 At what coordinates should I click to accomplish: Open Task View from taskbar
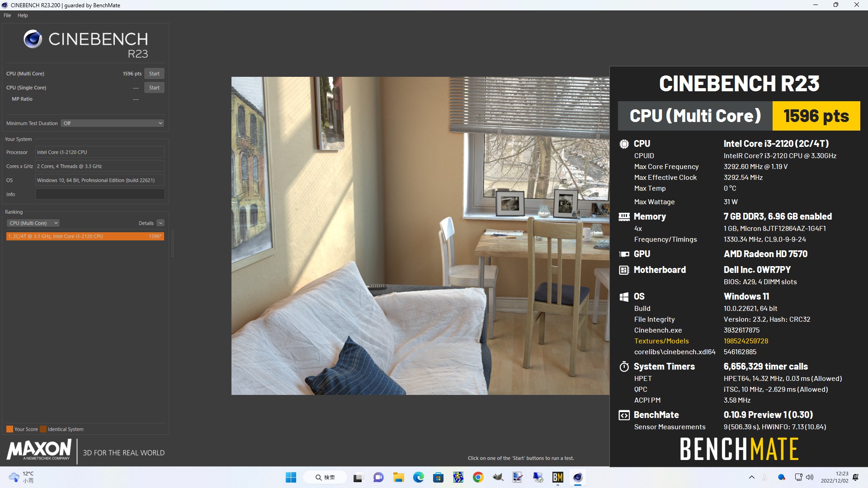tap(358, 477)
